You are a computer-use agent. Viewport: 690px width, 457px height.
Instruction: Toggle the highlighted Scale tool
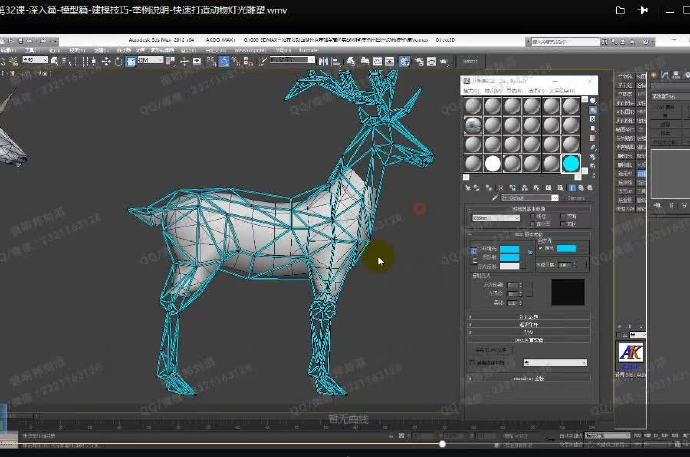pyautogui.click(x=130, y=62)
